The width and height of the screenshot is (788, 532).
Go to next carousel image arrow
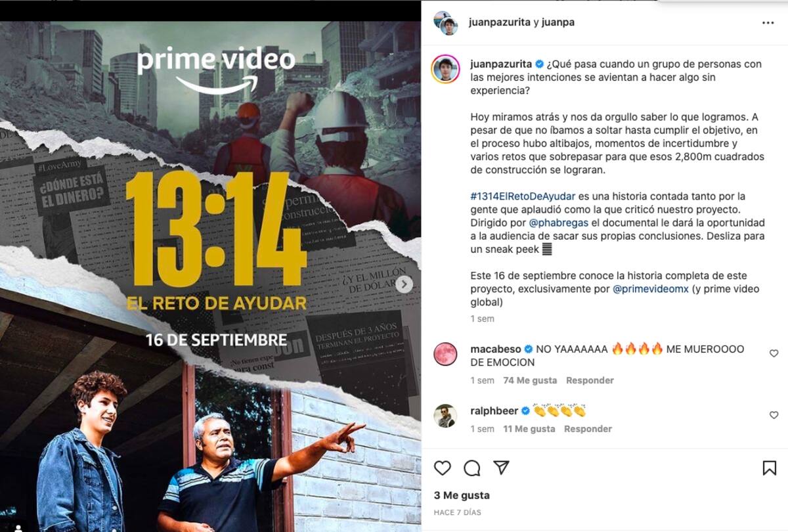tap(405, 284)
